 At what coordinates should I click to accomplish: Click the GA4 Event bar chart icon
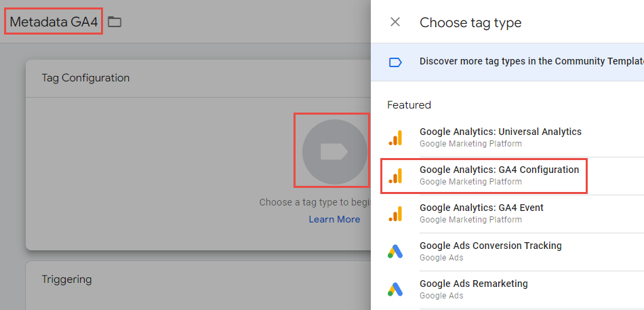coord(395,214)
